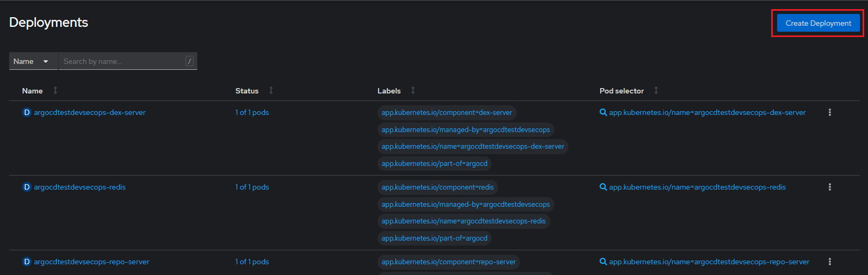Click sort icon beside Status column
The height and width of the screenshot is (275, 868).
(x=271, y=90)
